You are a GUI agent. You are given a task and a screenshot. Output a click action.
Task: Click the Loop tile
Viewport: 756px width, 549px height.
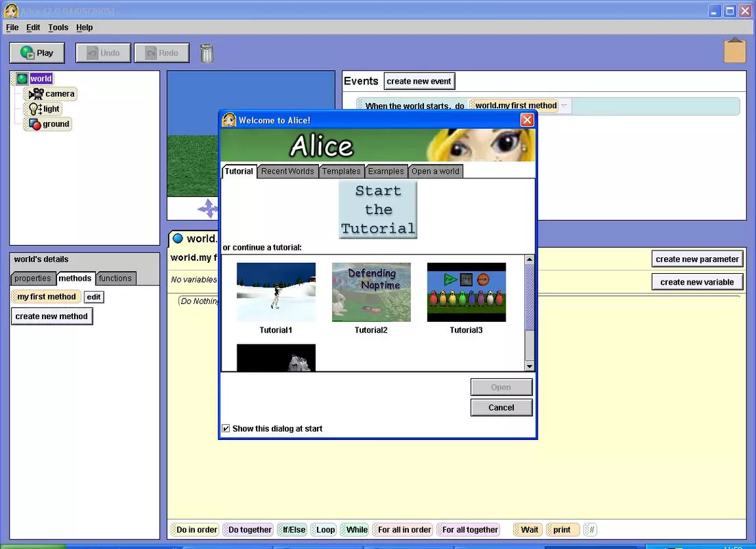tap(324, 530)
